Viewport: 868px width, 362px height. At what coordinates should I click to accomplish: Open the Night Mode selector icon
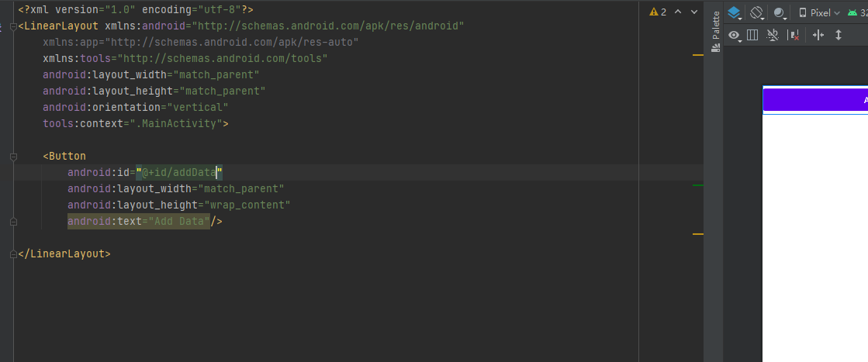pos(780,12)
